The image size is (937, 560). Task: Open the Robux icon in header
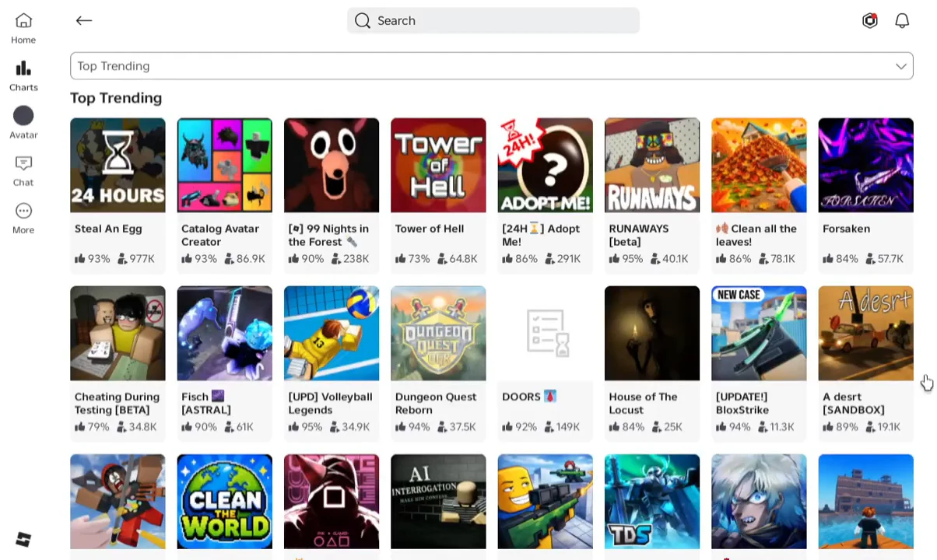click(870, 21)
